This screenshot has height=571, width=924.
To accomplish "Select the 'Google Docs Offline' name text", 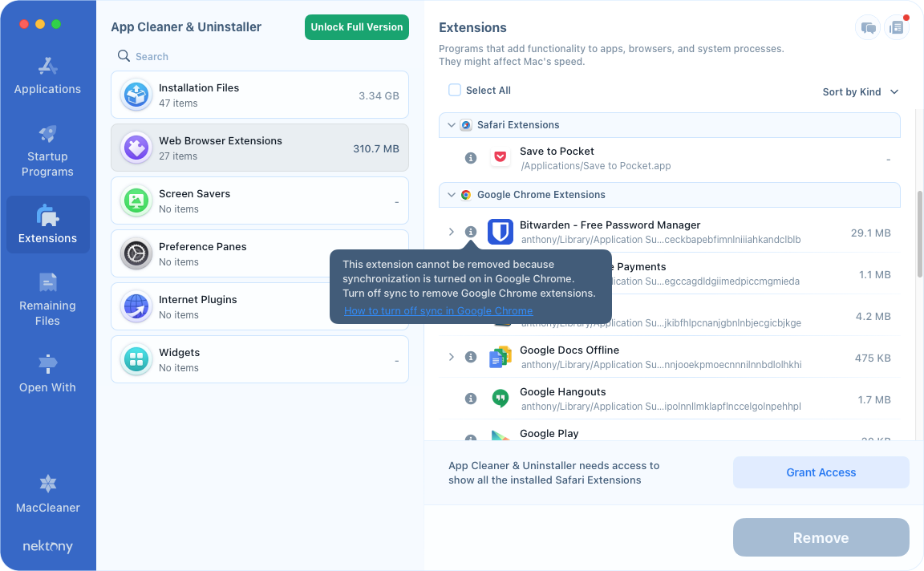I will point(569,350).
